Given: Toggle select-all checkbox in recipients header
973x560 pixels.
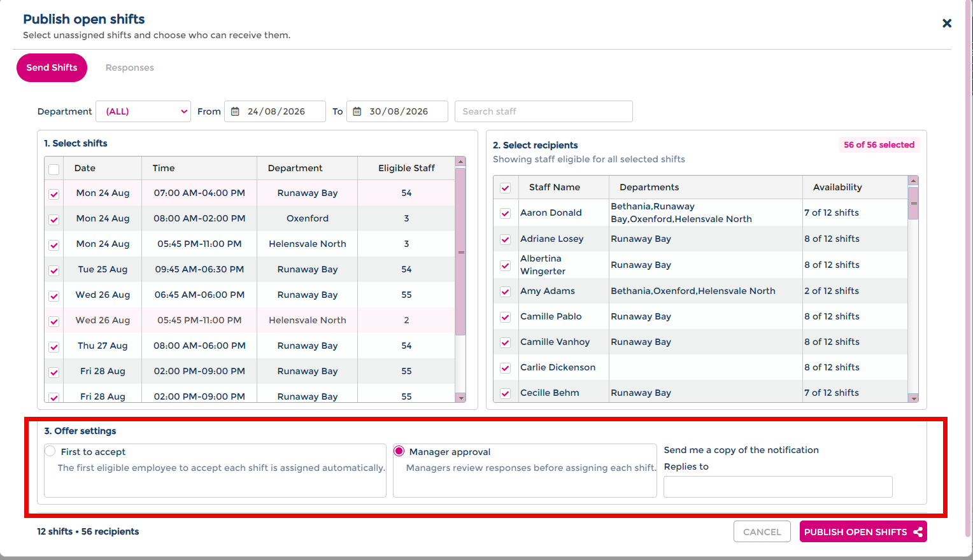Looking at the screenshot, I should [x=505, y=188].
